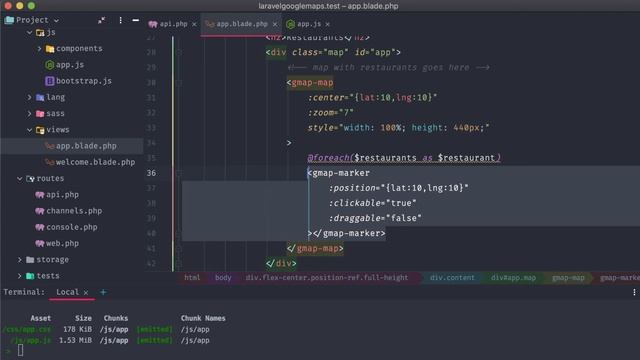Image resolution: width=640 pixels, height=360 pixels.
Task: Click line number 36 in the gutter
Action: (151, 173)
